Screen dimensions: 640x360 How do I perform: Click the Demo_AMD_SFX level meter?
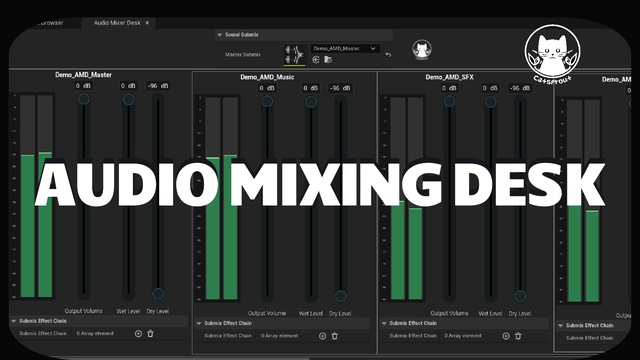(407, 199)
